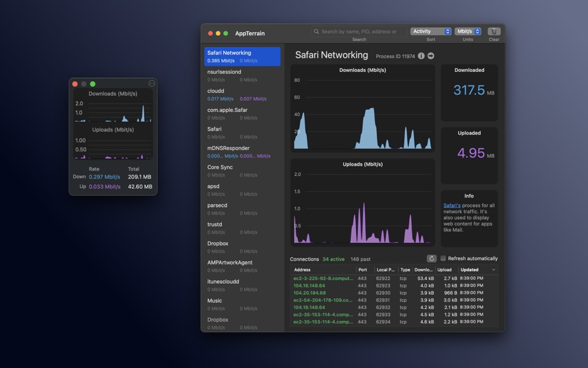The height and width of the screenshot is (368, 588).
Task: Select connection 104.20.184.68
Action: [394, 293]
